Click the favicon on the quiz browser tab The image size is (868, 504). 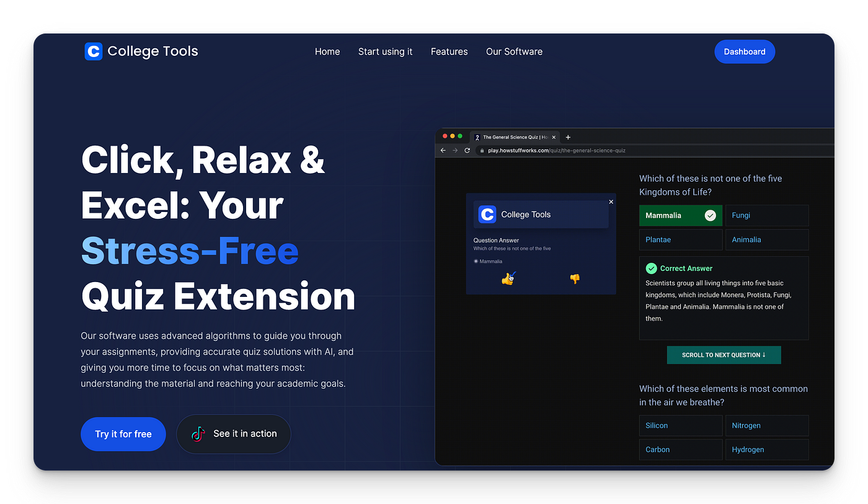(x=477, y=138)
